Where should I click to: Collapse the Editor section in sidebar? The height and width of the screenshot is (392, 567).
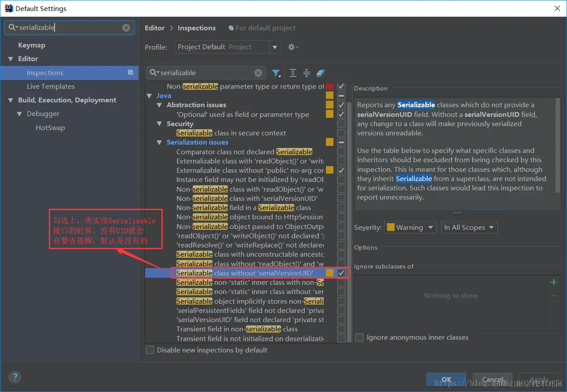(x=11, y=59)
